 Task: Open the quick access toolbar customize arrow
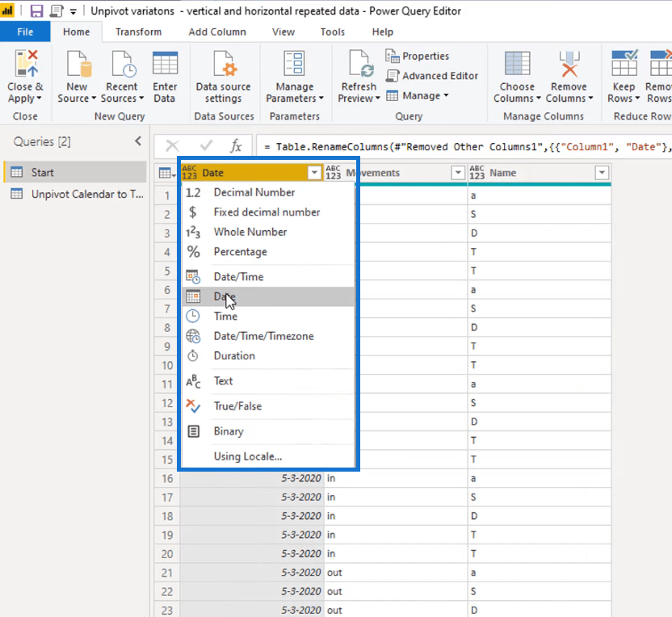(x=73, y=11)
